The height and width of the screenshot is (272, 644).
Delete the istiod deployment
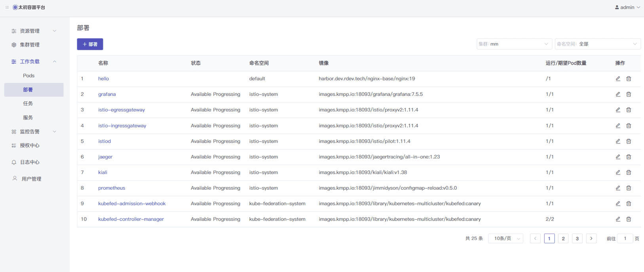tap(629, 141)
